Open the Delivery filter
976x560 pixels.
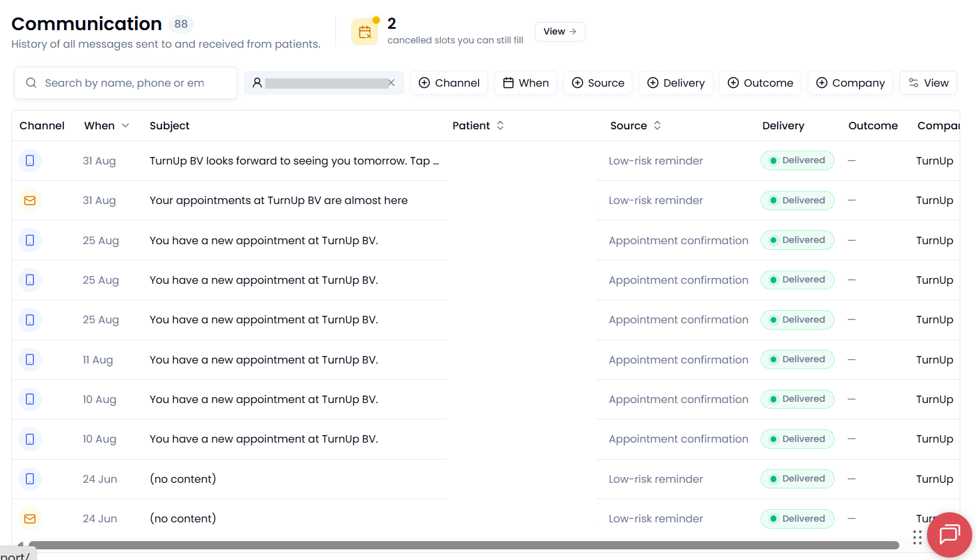pyautogui.click(x=676, y=83)
